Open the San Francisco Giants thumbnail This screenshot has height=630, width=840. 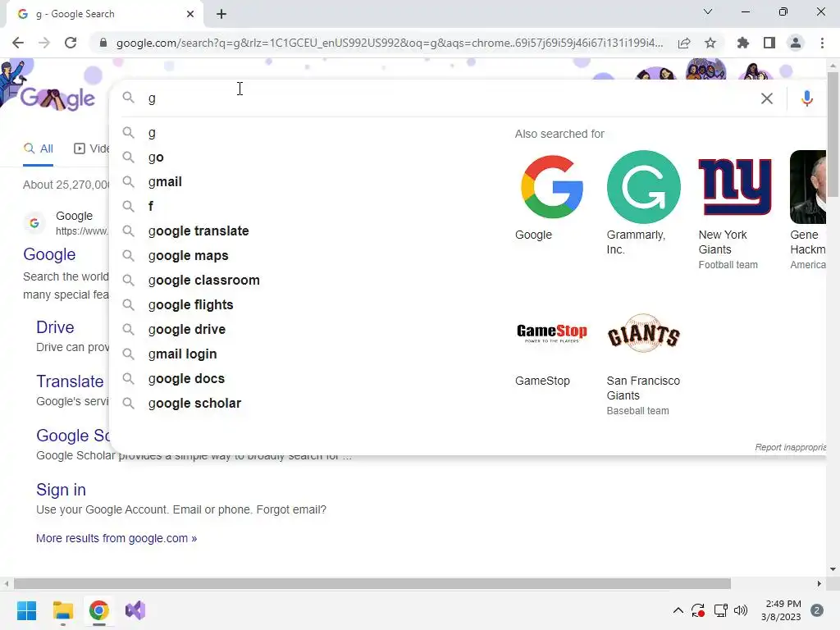point(643,333)
